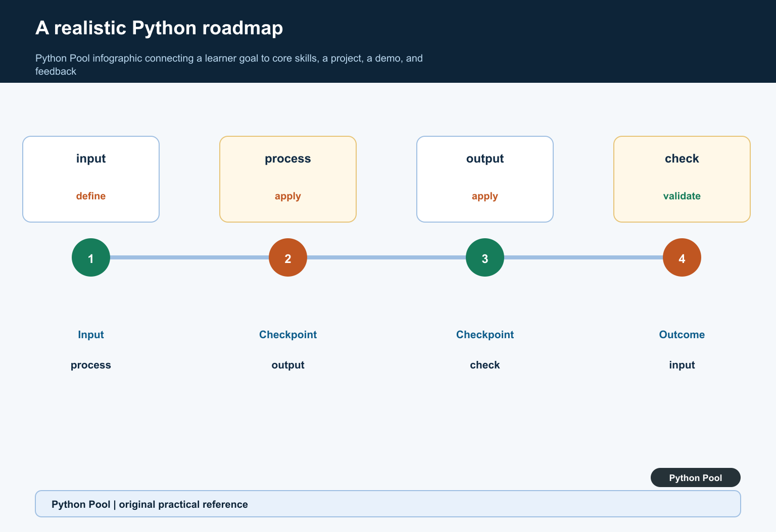Click the subtitle describing the Python Pool infographic
Viewport: 776px width, 532px height.
pos(229,65)
